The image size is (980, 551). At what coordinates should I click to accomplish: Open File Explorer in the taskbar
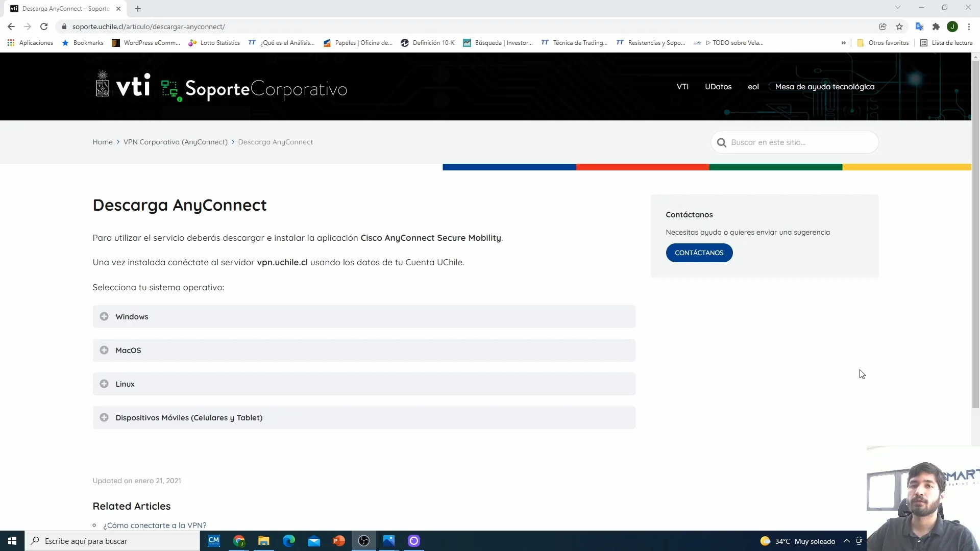pos(264,541)
